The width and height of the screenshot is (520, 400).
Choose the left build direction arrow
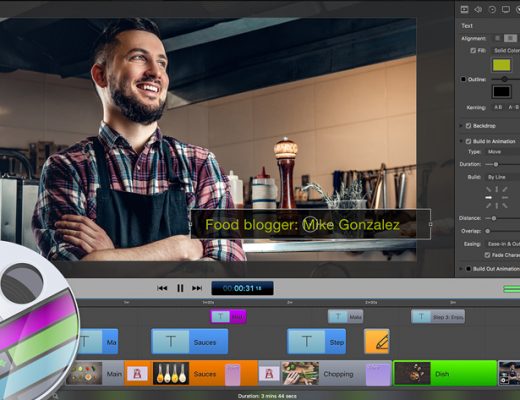(x=488, y=198)
